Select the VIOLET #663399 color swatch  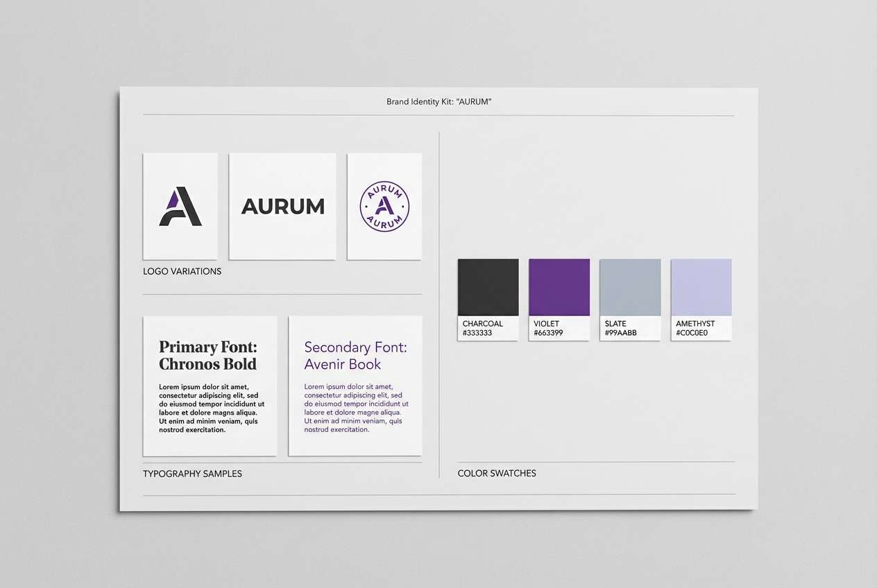coord(559,286)
